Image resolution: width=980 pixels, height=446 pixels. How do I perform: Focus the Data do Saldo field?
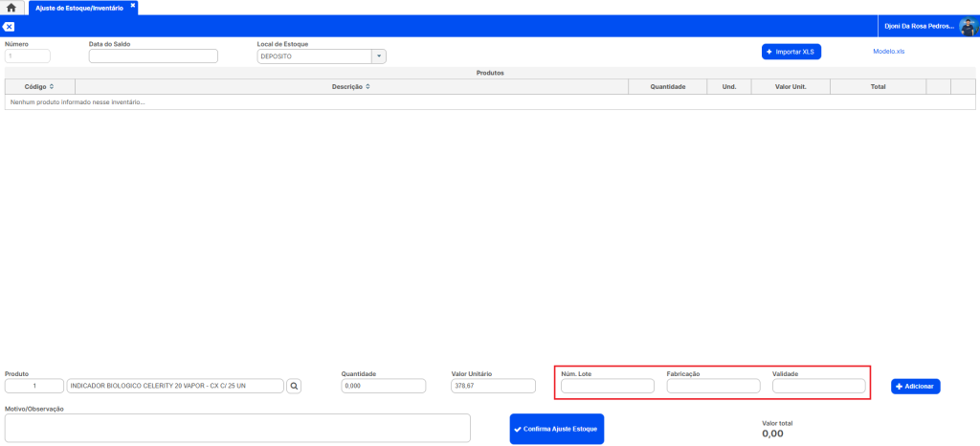click(153, 56)
